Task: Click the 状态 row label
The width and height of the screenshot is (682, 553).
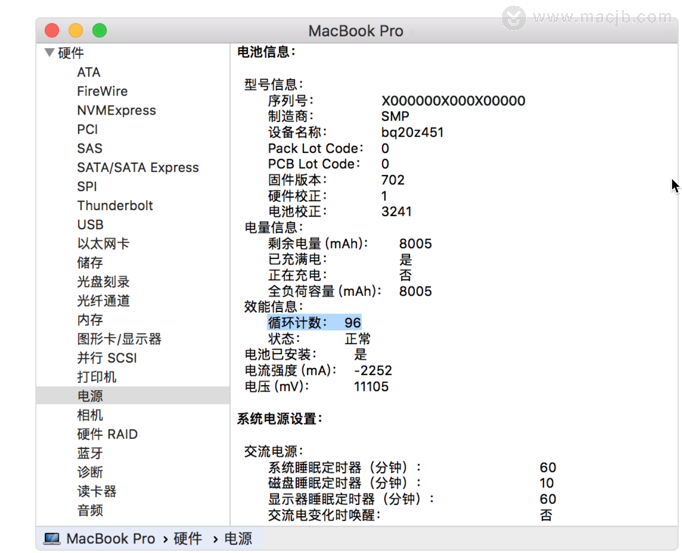Action: tap(284, 339)
